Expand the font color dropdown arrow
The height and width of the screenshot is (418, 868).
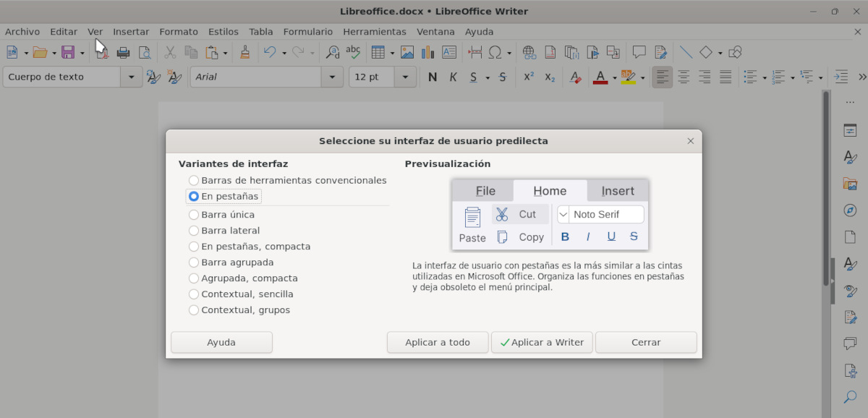pos(614,77)
